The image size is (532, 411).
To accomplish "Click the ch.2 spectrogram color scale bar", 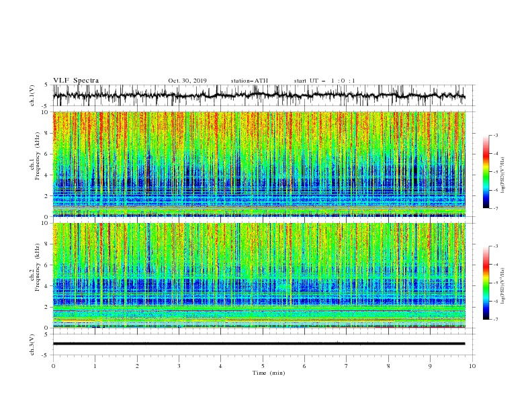I will (486, 283).
